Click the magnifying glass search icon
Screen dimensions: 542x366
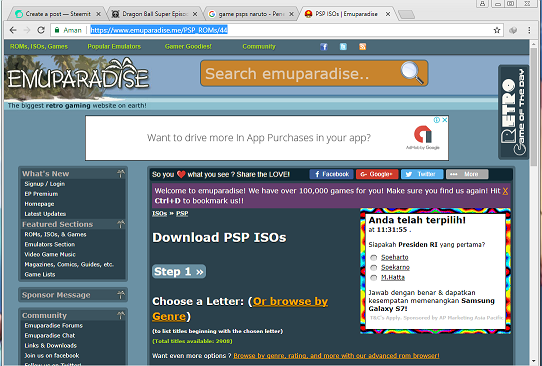412,73
